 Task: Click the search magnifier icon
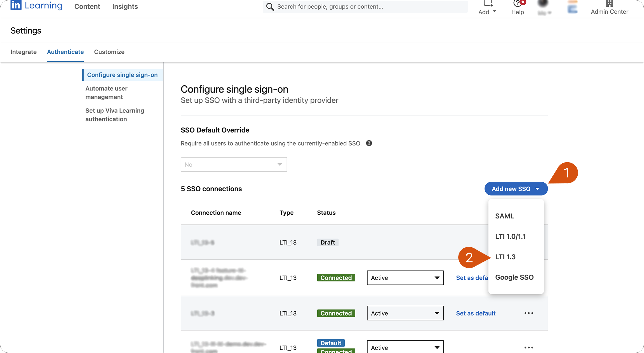(270, 6)
